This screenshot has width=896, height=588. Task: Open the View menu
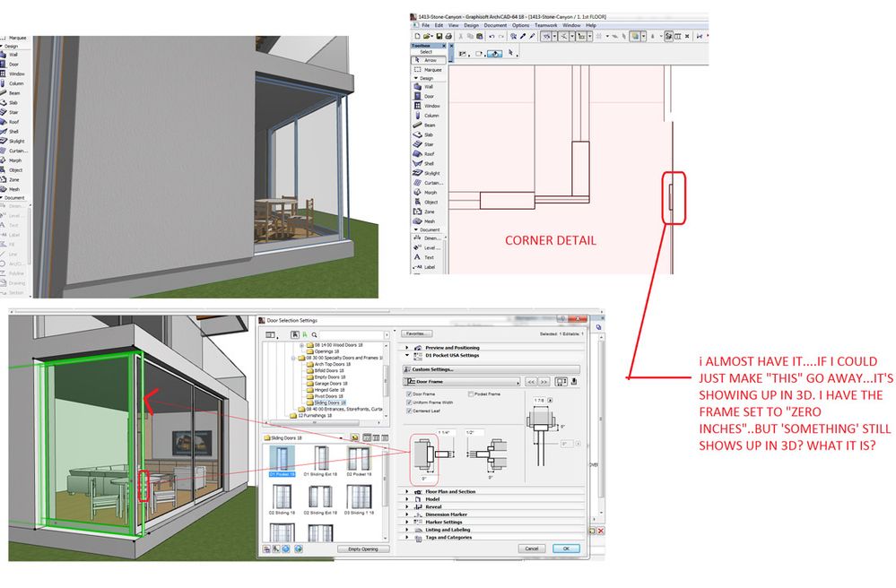point(454,25)
